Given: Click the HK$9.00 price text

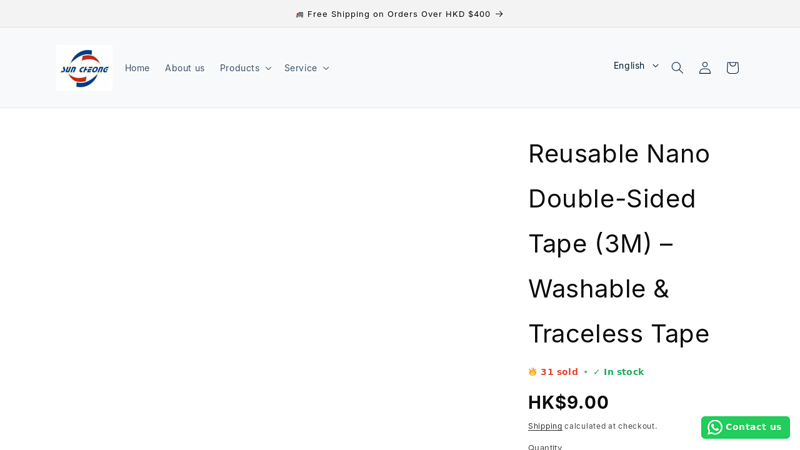Looking at the screenshot, I should pos(568,402).
